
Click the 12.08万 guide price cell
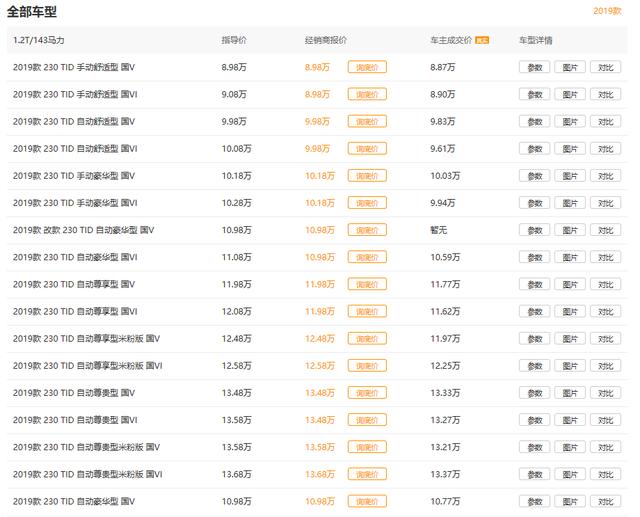point(236,311)
